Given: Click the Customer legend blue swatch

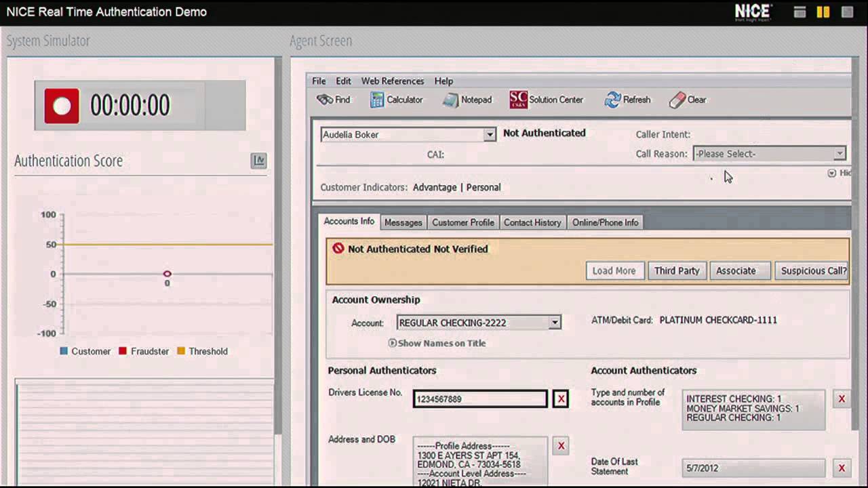Looking at the screenshot, I should [64, 351].
